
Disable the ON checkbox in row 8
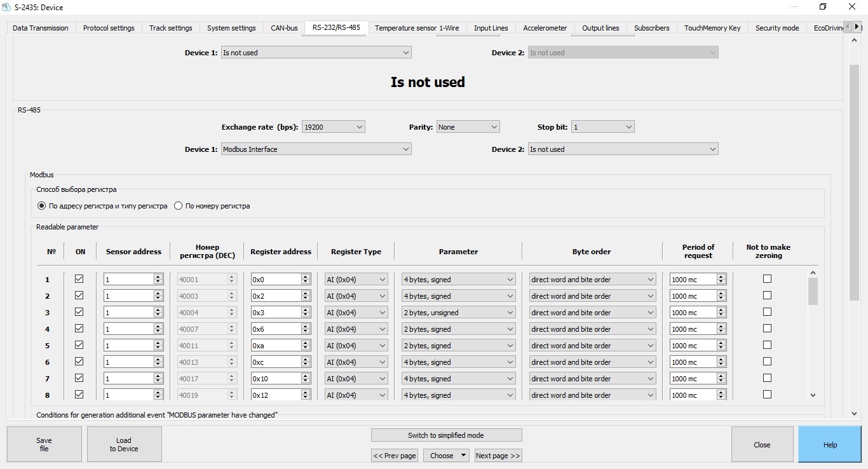tap(79, 394)
